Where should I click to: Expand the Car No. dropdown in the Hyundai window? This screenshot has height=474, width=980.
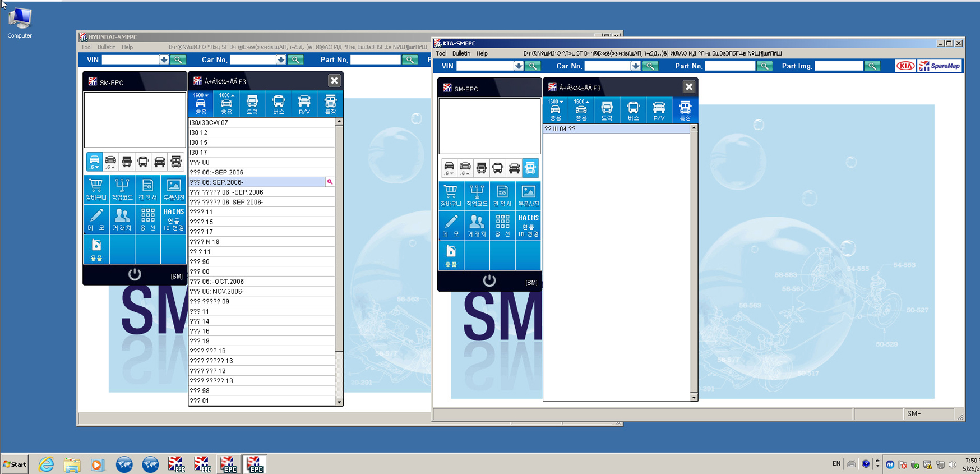coord(280,60)
